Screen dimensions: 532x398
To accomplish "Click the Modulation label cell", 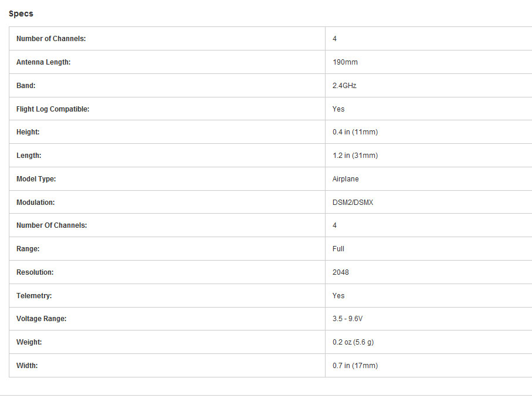I will (35, 203).
